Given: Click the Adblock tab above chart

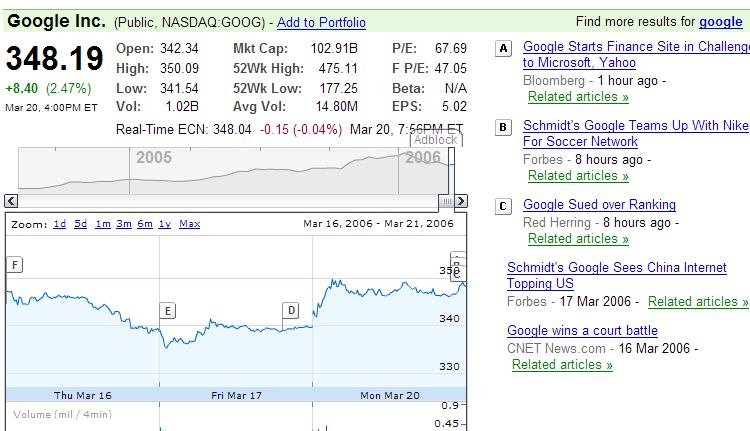Looking at the screenshot, I should pos(435,140).
